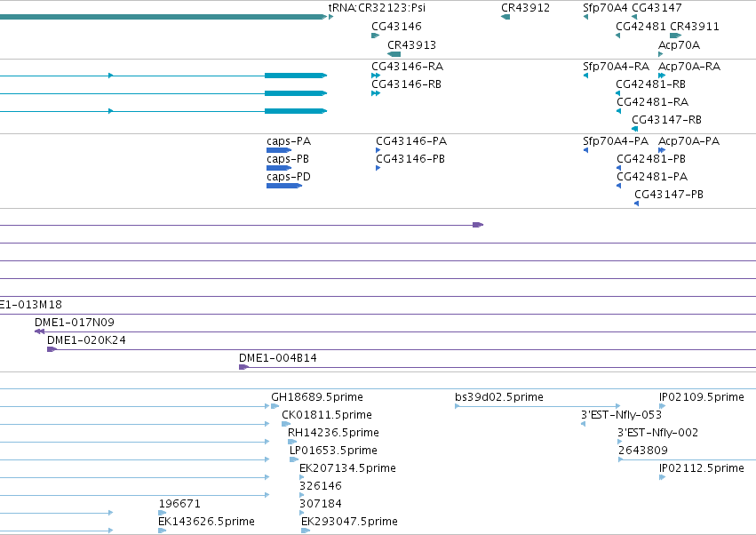Click the 196671 EST label
Viewport: 756px width, 535px height.
[179, 504]
